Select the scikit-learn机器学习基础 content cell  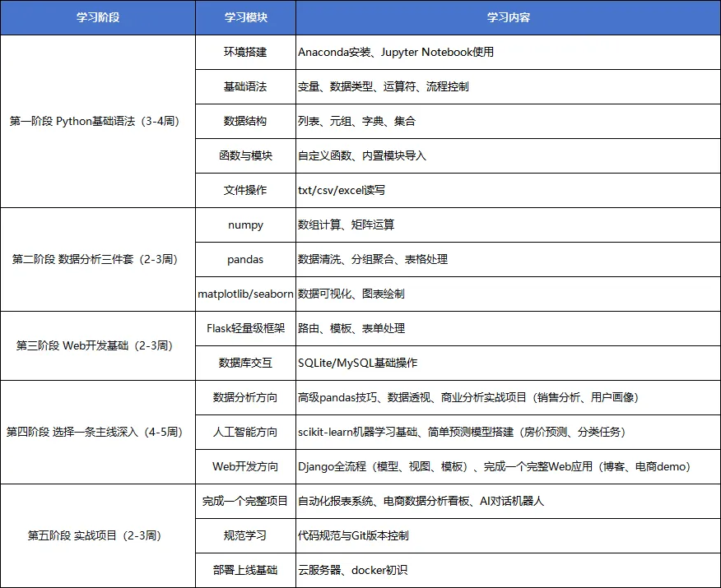pos(508,433)
